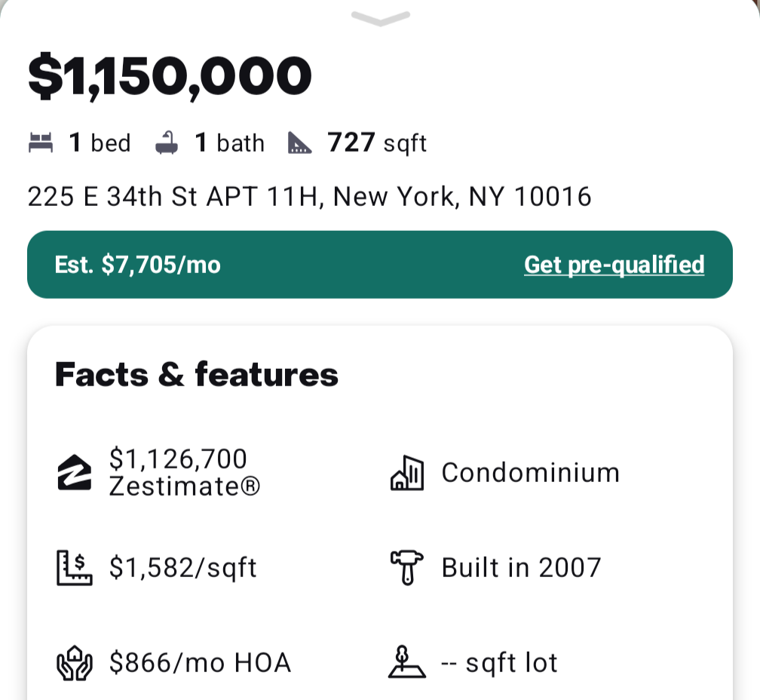Viewport: 760px width, 700px height.
Task: Open the Get pre-qualified link
Action: tap(614, 266)
